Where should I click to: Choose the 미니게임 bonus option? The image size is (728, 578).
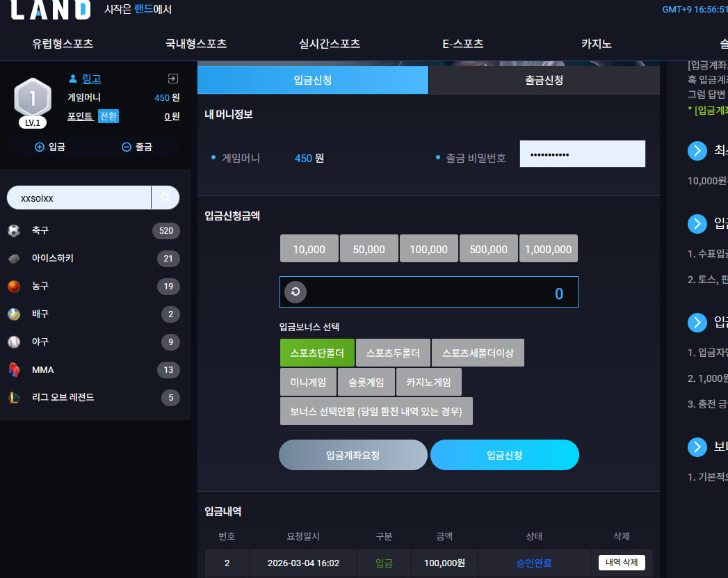pos(308,382)
